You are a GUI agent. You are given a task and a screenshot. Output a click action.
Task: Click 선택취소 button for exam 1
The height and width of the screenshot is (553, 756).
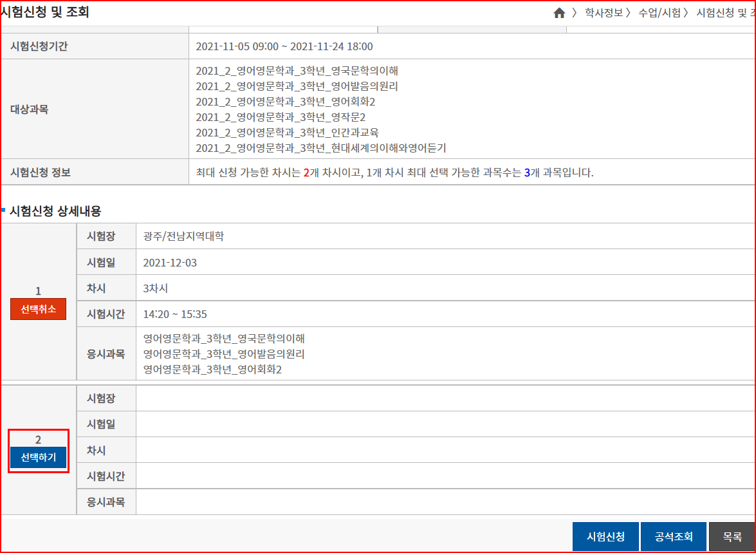tap(38, 309)
